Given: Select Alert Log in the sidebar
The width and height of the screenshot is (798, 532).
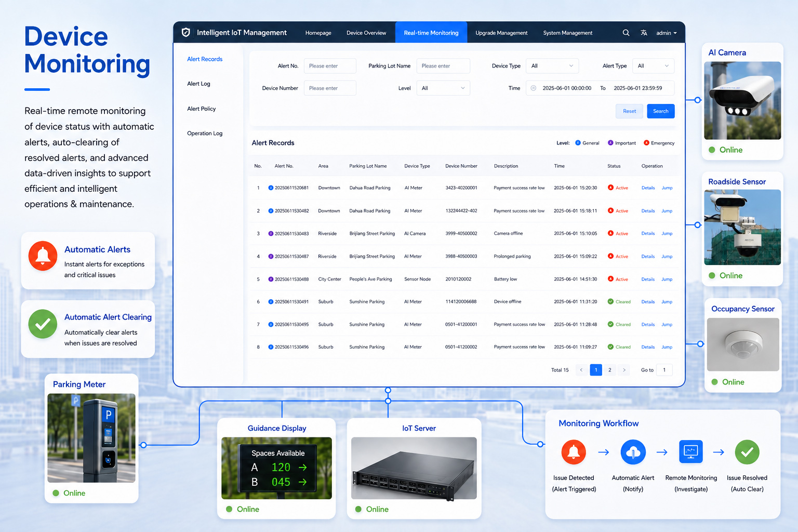Looking at the screenshot, I should (199, 84).
